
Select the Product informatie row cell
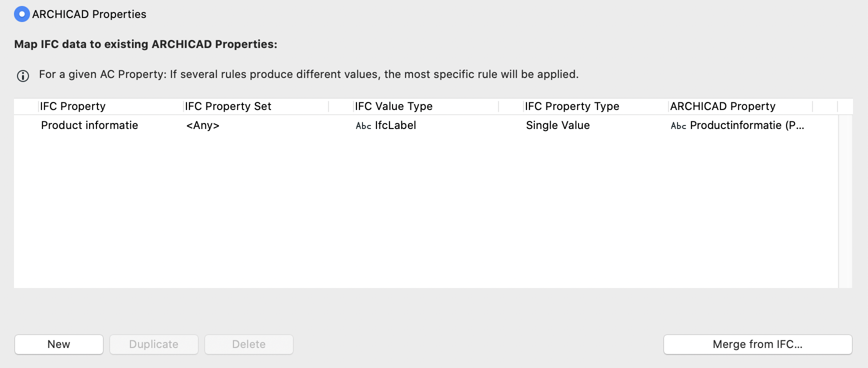(x=89, y=125)
